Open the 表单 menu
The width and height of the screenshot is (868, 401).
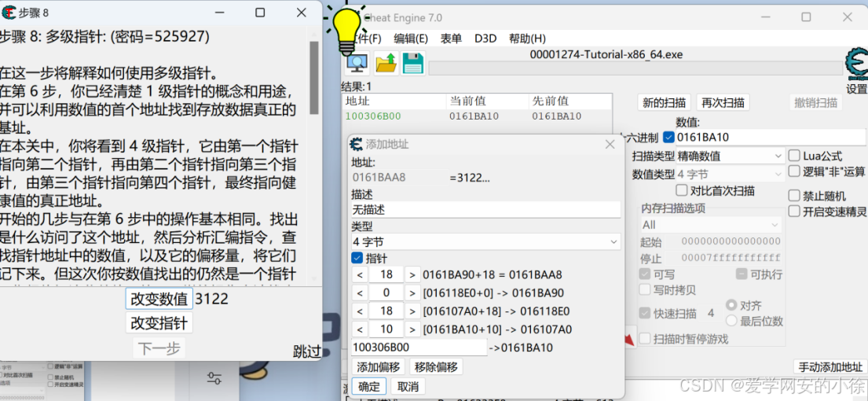click(451, 39)
